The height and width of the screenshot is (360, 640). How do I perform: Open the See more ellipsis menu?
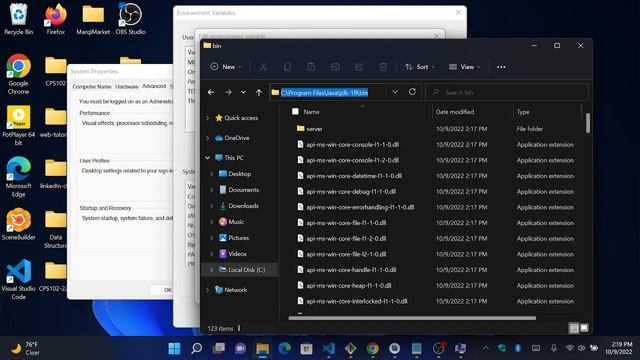(501, 67)
